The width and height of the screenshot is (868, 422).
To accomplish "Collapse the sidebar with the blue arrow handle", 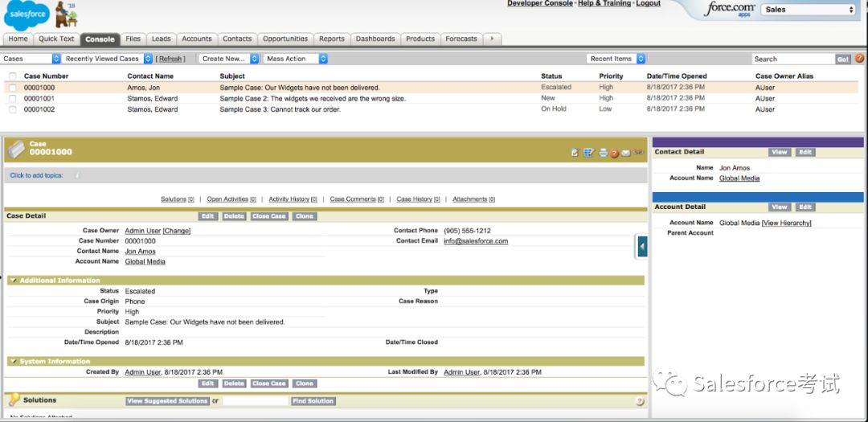I will (642, 247).
